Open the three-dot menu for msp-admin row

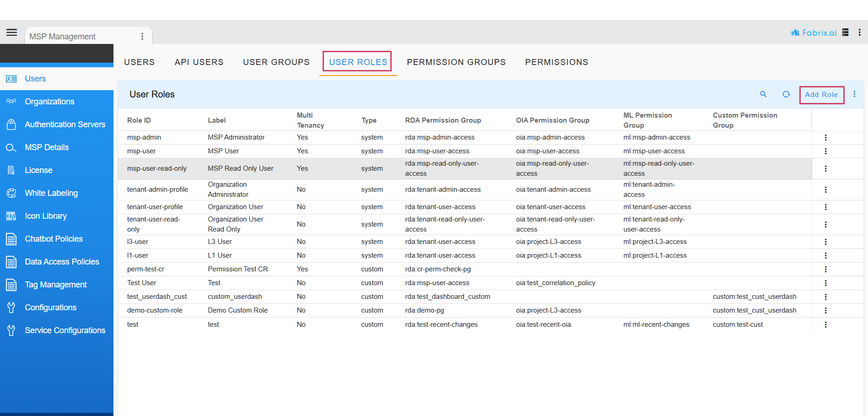tap(825, 137)
